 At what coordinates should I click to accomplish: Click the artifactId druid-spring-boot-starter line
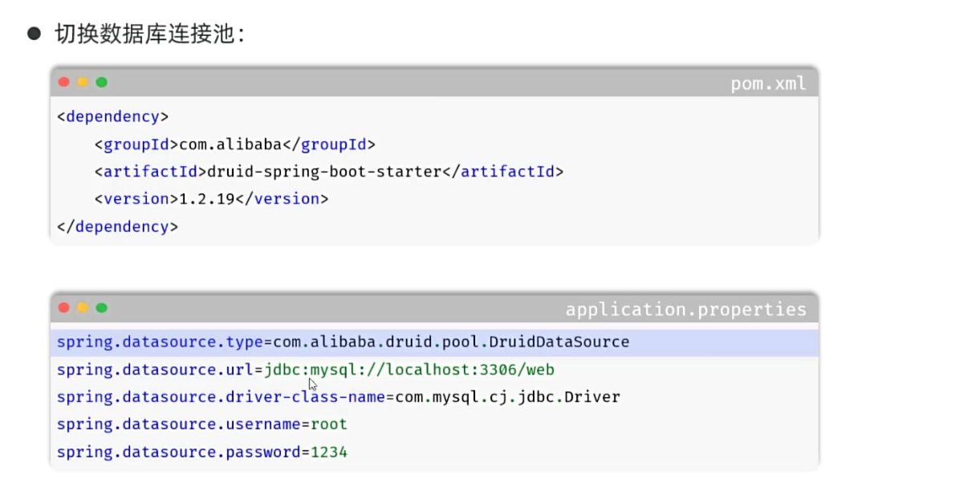click(x=329, y=172)
